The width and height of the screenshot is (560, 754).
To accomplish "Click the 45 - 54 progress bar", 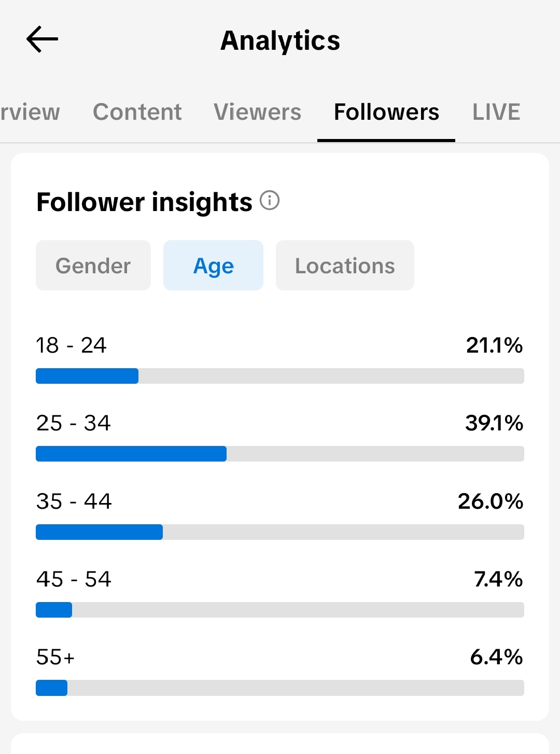I will [280, 610].
